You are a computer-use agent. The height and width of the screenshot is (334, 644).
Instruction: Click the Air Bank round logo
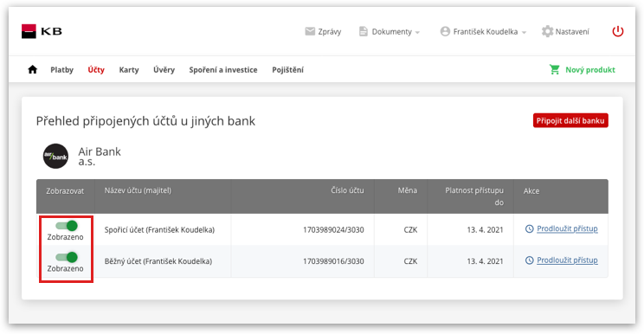coord(56,157)
